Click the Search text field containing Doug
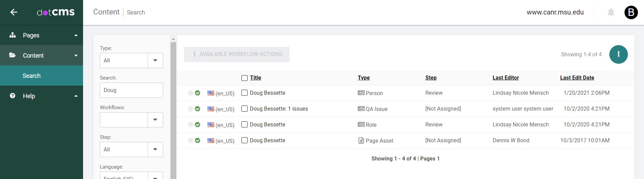The image size is (644, 179). tap(131, 90)
